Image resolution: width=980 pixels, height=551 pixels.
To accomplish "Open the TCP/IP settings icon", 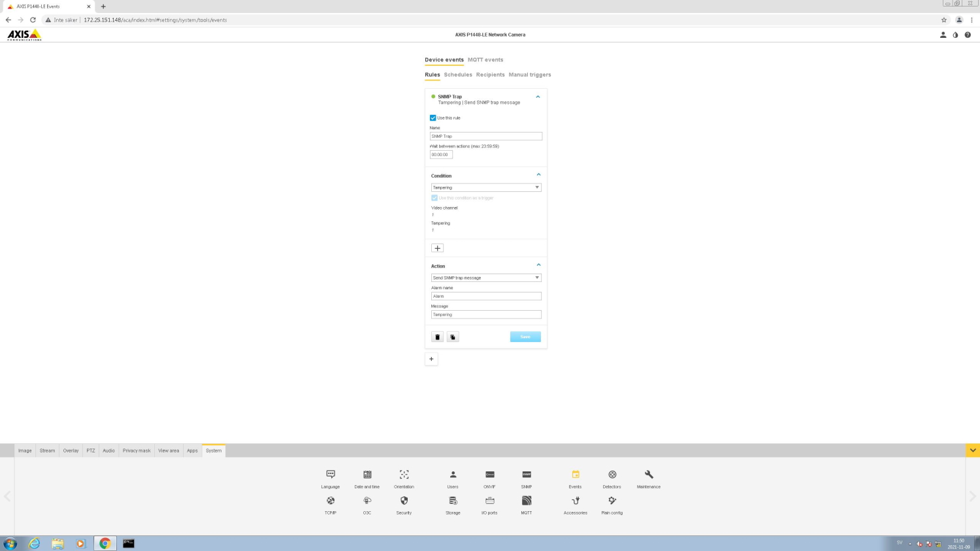I will 331,501.
